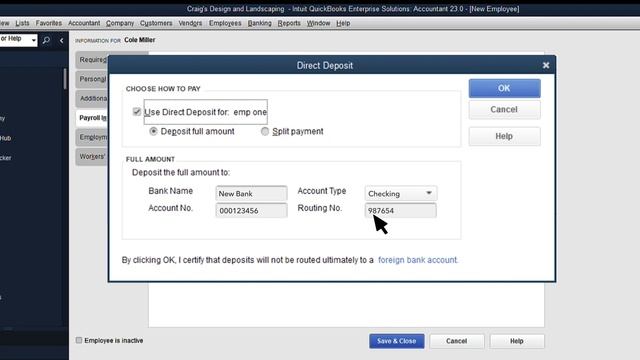Close the Direct Deposit dialog
The image size is (640, 360).
pos(546,65)
